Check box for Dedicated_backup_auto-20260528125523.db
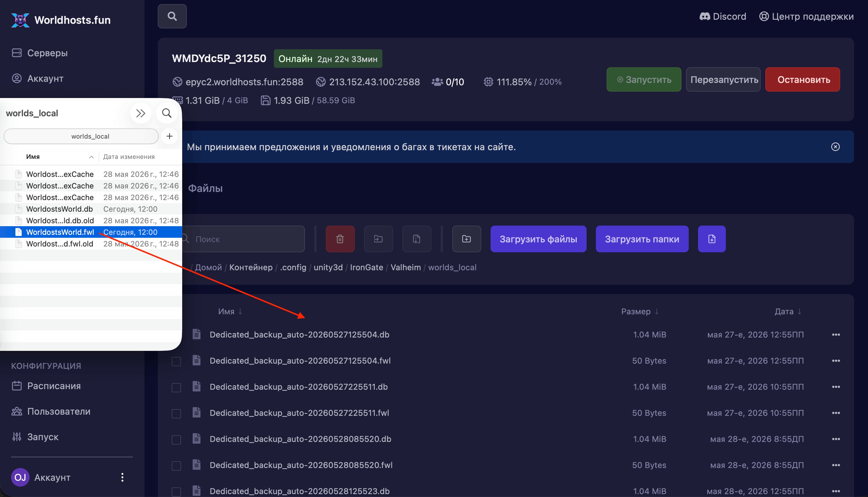 [x=176, y=491]
